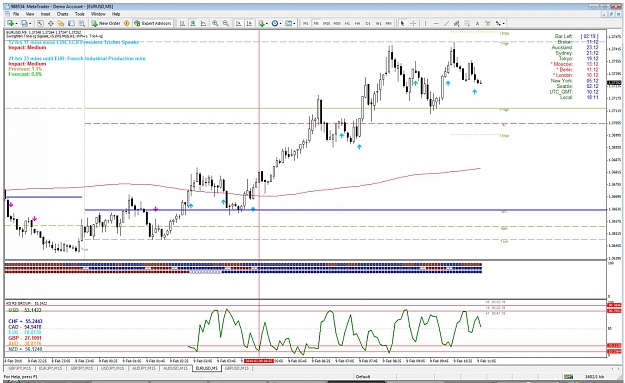Select the Vertical Line drawing tool

click(x=425, y=24)
